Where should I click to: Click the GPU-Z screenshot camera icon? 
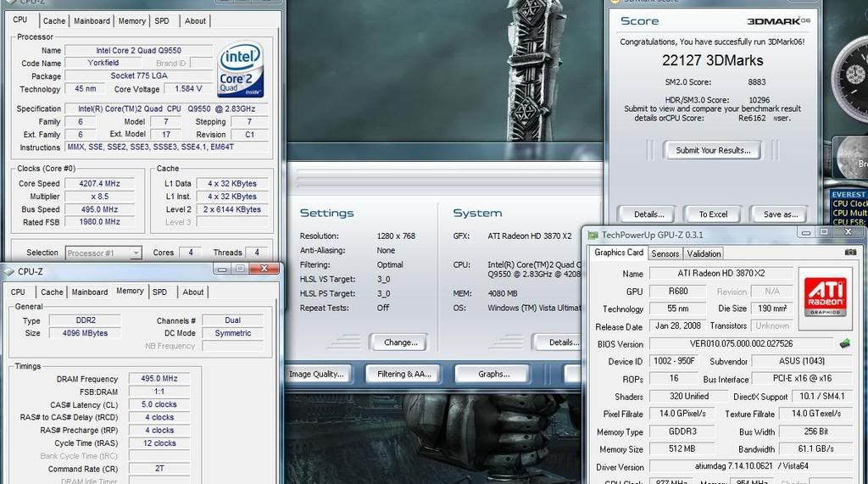tap(850, 253)
